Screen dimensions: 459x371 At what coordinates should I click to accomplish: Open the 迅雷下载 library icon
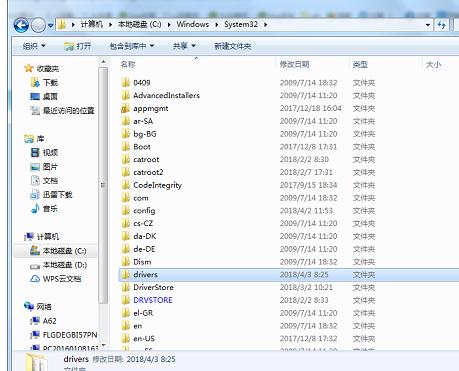coord(35,195)
